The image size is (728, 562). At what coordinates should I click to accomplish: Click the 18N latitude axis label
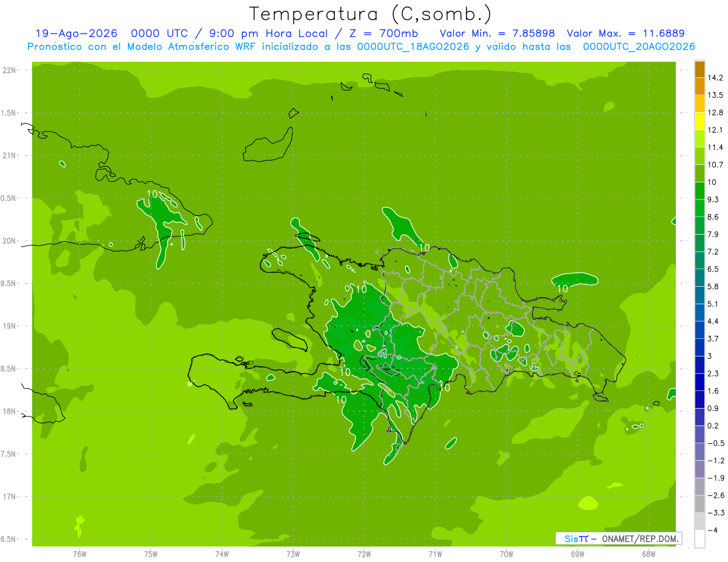pos(8,411)
